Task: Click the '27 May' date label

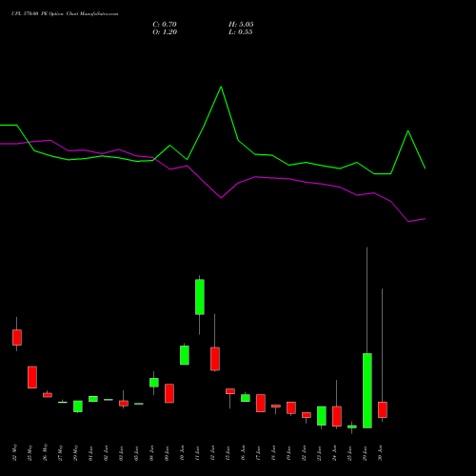Action: (x=60, y=452)
